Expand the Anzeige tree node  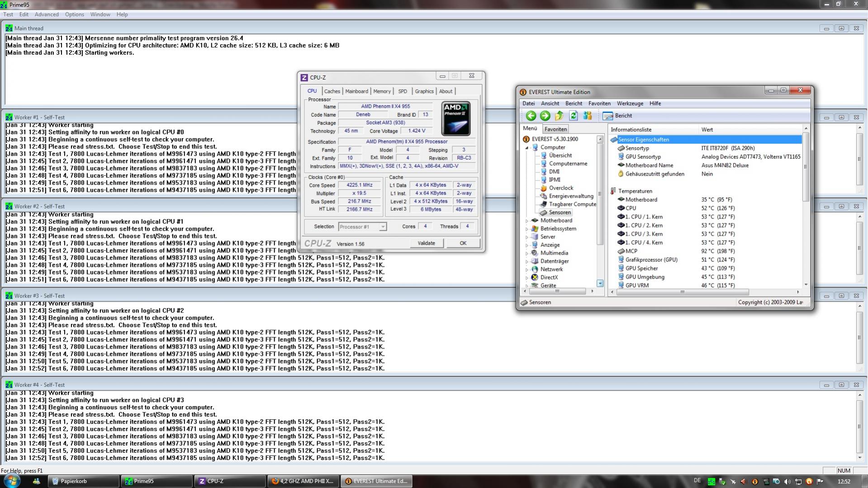click(x=527, y=245)
